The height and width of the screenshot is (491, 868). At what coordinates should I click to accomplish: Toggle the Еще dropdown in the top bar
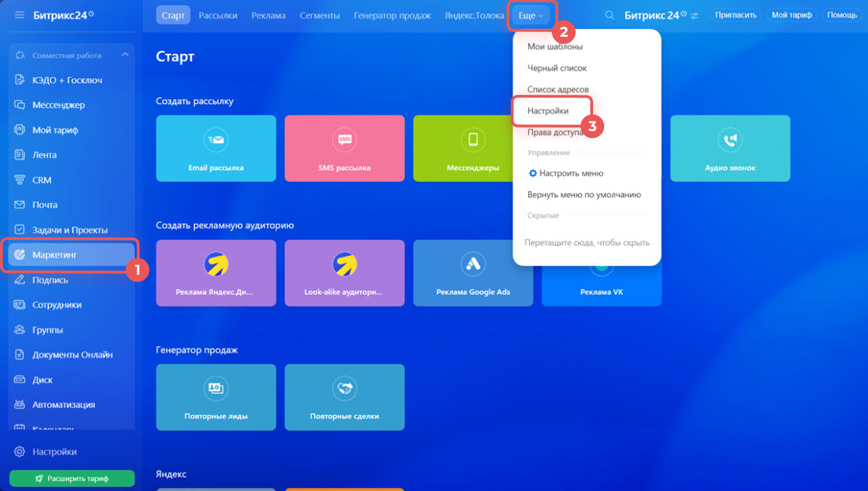(531, 15)
